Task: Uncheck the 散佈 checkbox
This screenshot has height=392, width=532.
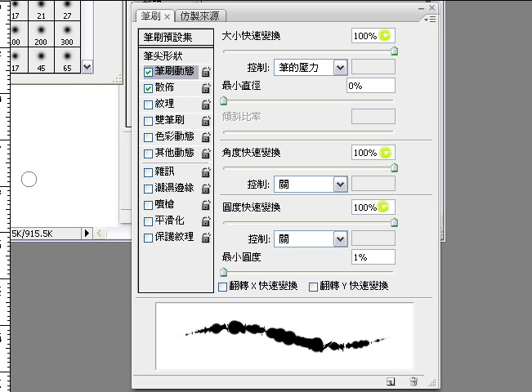Action: click(x=148, y=88)
